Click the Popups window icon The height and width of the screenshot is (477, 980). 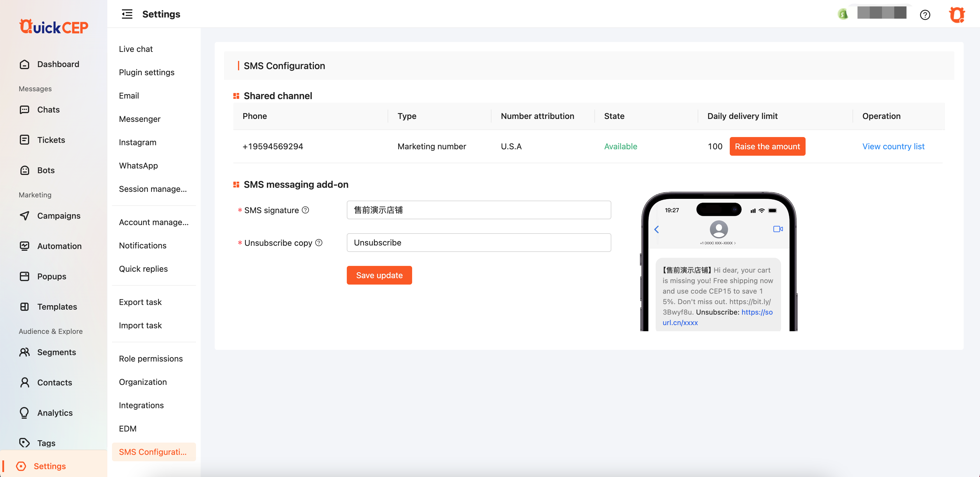click(x=24, y=276)
